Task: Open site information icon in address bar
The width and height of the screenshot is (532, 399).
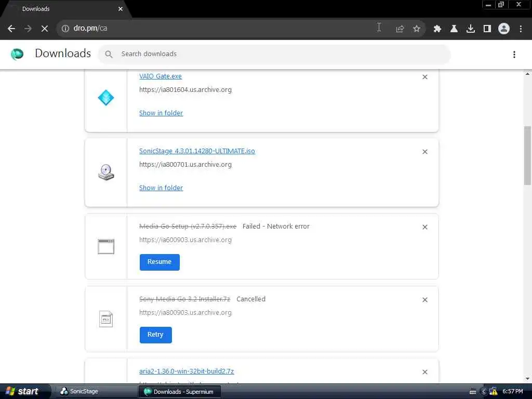Action: [x=65, y=29]
